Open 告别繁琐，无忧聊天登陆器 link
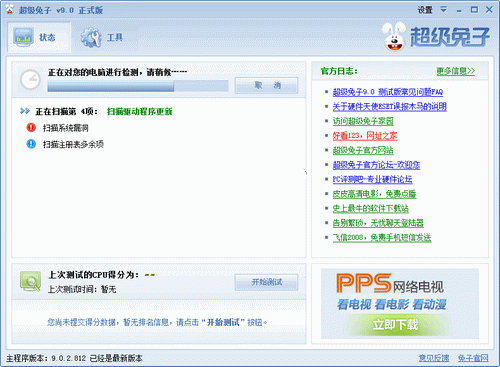Image resolution: width=500 pixels, height=367 pixels. (x=378, y=223)
